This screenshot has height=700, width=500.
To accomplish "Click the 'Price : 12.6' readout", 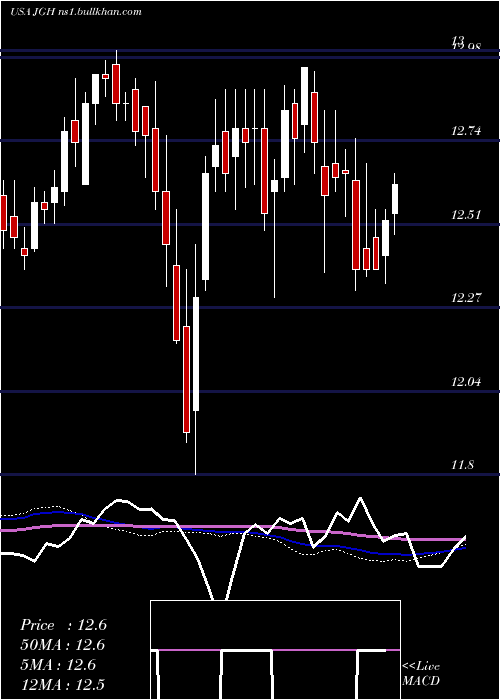I will [63, 625].
